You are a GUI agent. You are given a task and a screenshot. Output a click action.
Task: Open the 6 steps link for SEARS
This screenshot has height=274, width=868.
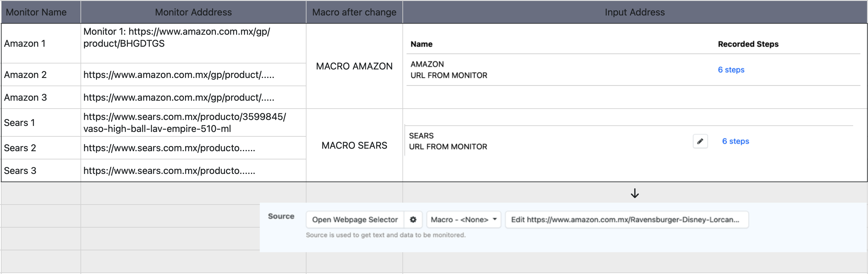[735, 141]
